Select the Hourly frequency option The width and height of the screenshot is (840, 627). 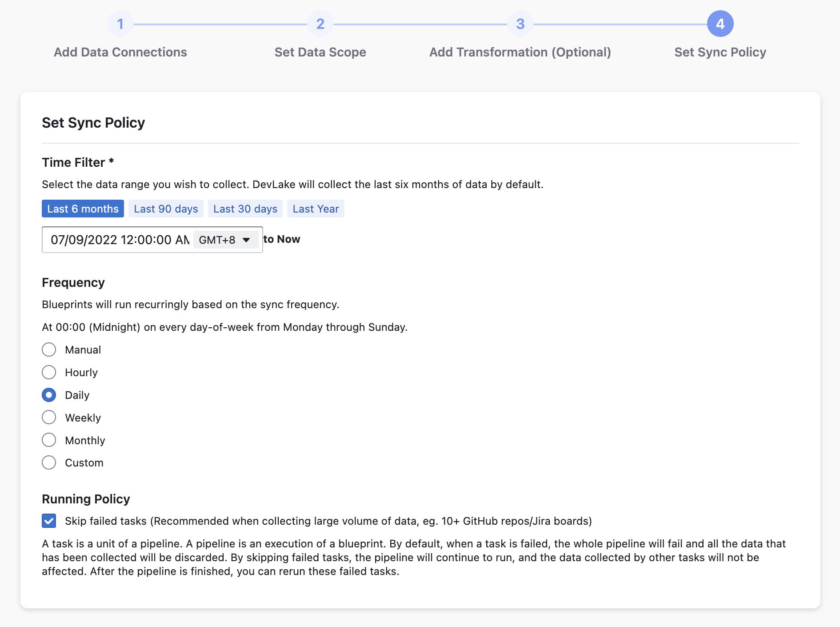pos(49,372)
